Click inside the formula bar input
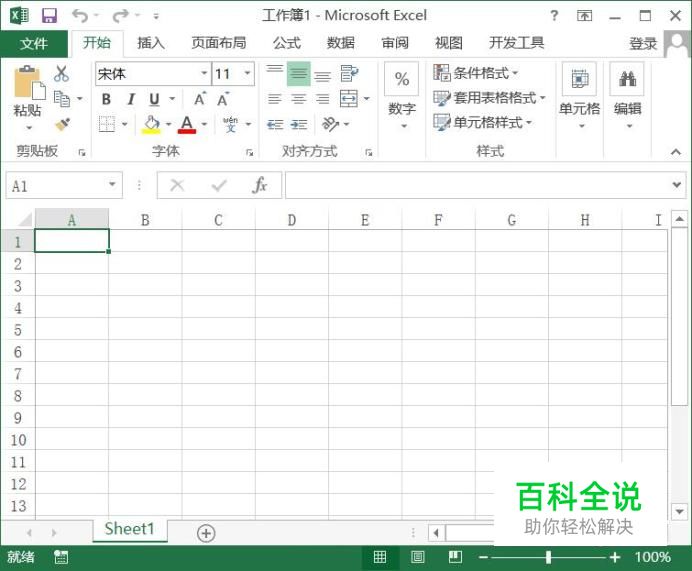 tap(478, 185)
